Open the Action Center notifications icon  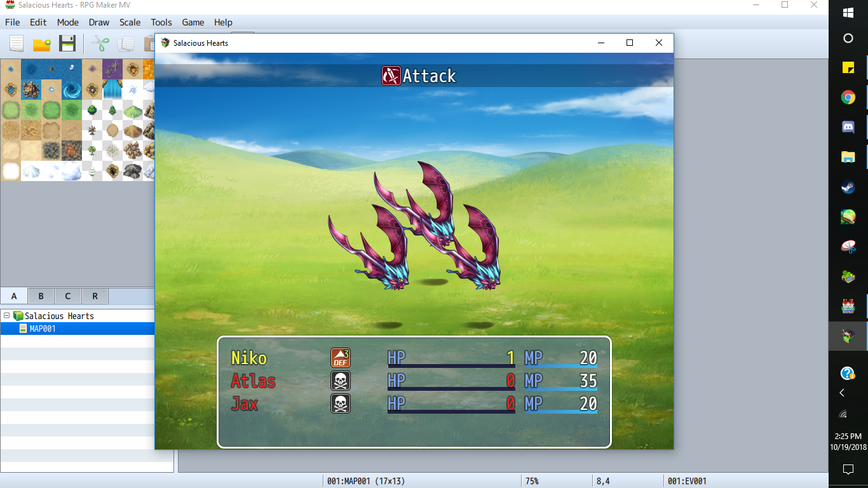click(848, 470)
